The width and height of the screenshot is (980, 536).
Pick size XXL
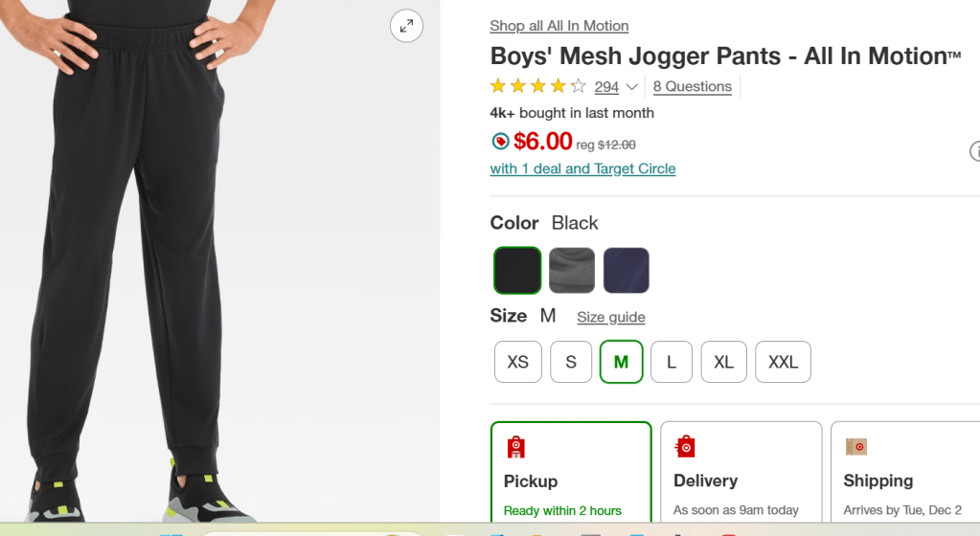tap(783, 362)
